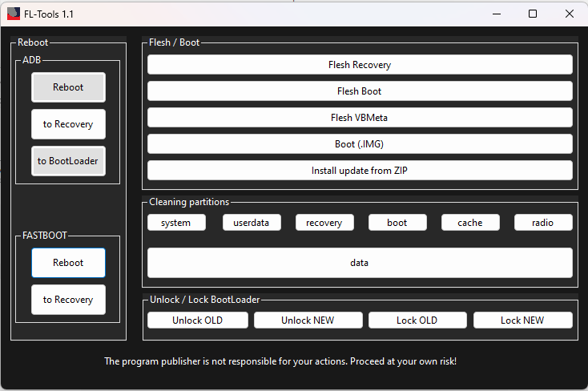Choose Flesh VBMeta button
The width and height of the screenshot is (588, 391).
(360, 118)
